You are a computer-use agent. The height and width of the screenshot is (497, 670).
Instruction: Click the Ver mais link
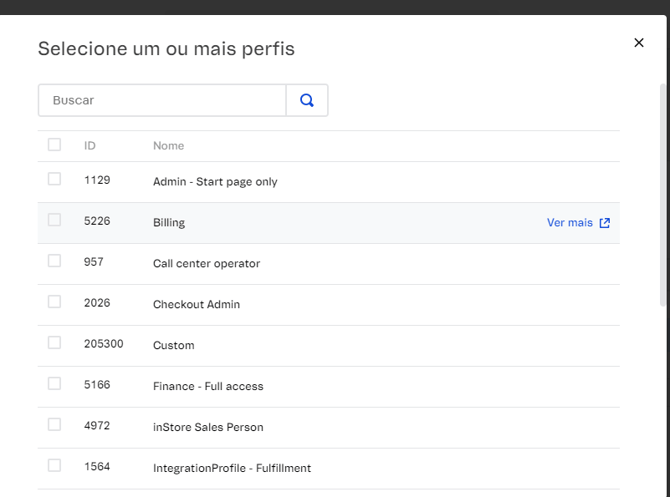[x=569, y=223]
